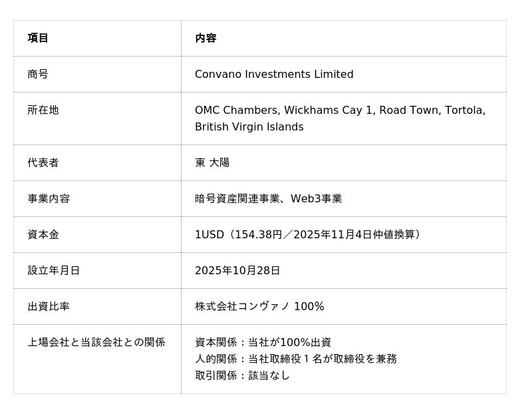Select the 所在地 row label
532x414 pixels.
(43, 110)
